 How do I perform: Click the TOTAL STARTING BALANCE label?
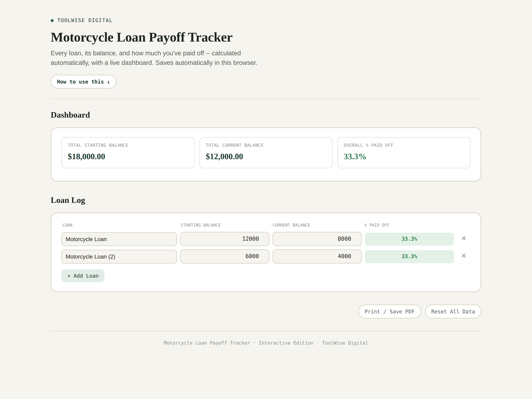(98, 145)
